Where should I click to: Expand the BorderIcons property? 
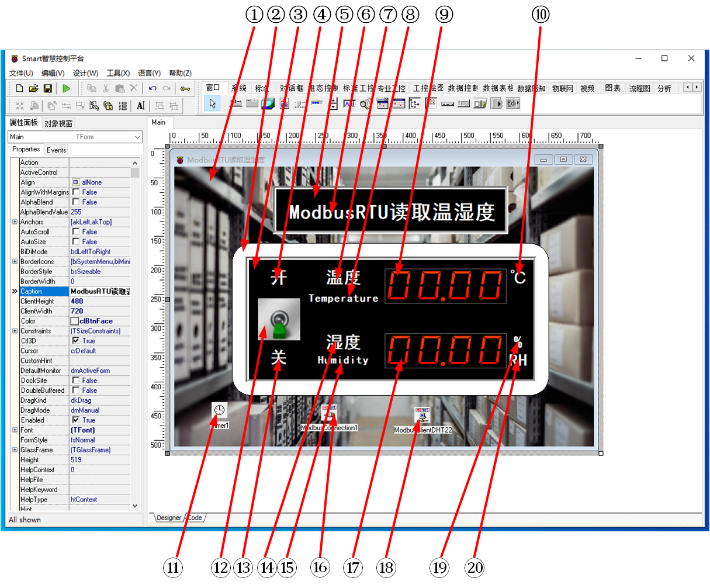15,262
